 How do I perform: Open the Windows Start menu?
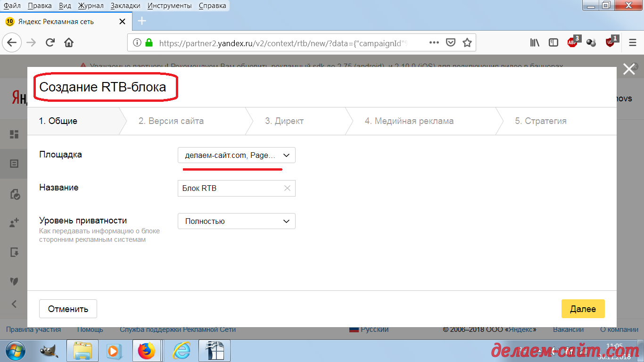(16, 350)
